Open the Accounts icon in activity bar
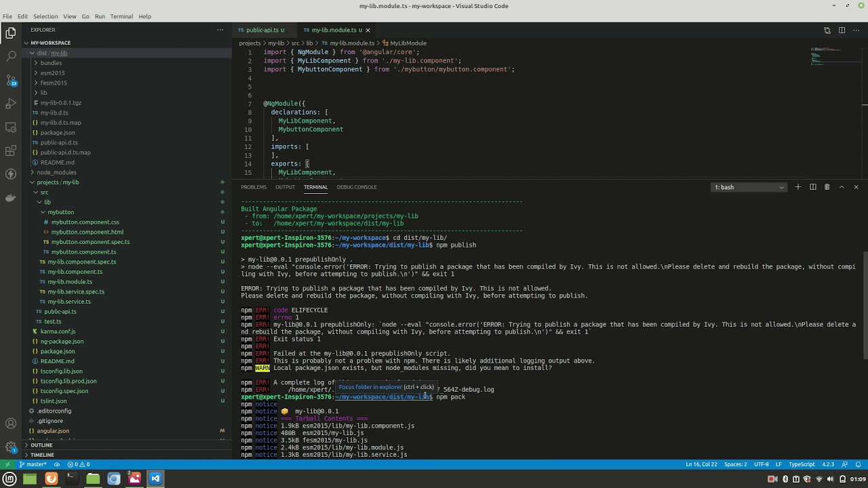Viewport: 868px width, 488px height. pos(11,424)
